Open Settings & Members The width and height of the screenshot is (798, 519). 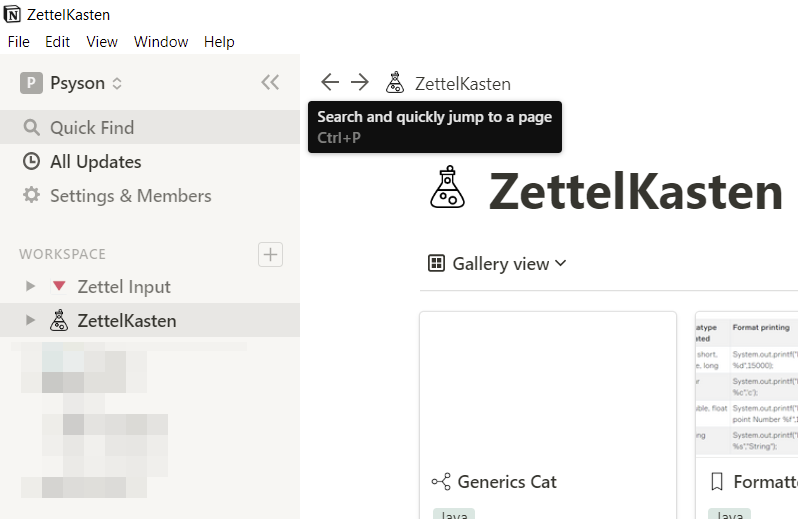pyautogui.click(x=130, y=196)
